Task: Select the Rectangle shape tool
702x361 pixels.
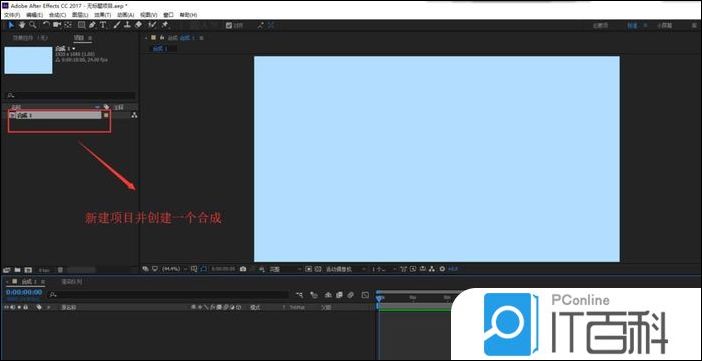Action: point(81,25)
